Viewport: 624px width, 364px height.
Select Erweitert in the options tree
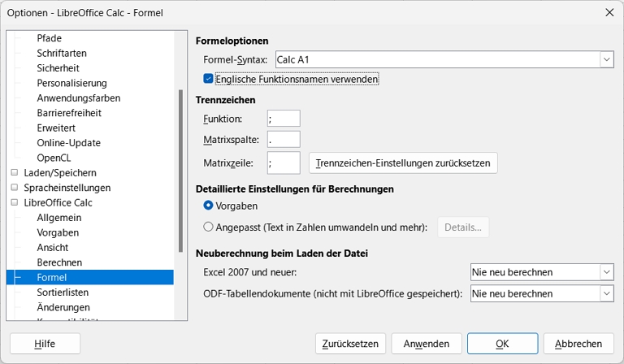pos(56,128)
